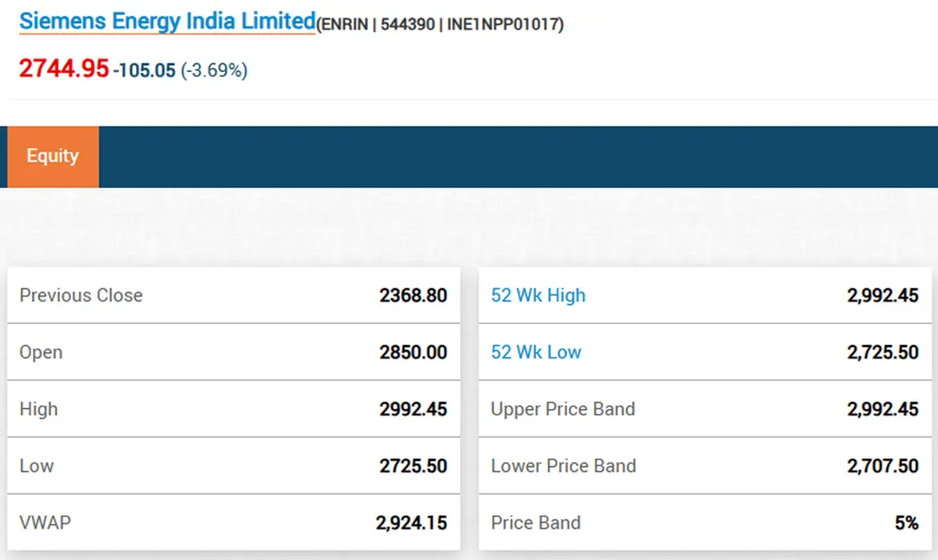
Task: Click the VWAP value 2,924.15
Action: pos(412,523)
